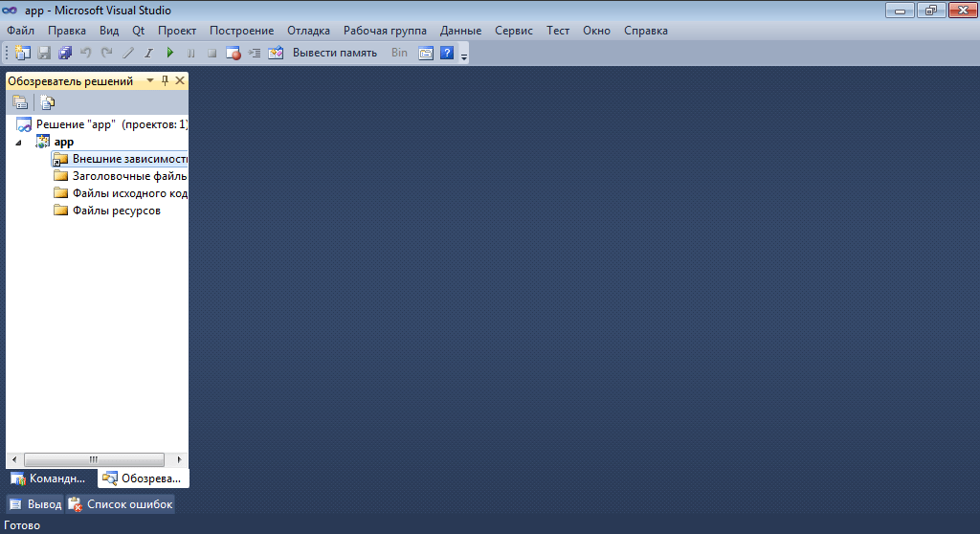The height and width of the screenshot is (534, 980).
Task: Collapse the app project node triangle
Action: click(x=19, y=143)
